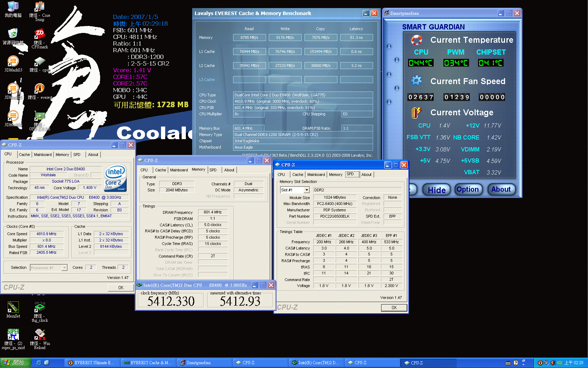Click the Core Speed 4810.9 MHz value
Screen dimensions: 588x368
pos(47,234)
